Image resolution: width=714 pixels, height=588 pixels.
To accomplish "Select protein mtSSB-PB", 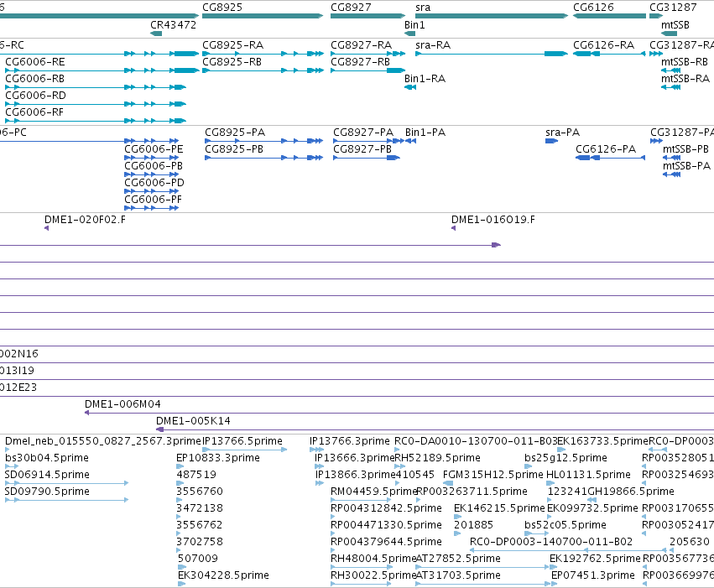I will (x=685, y=149).
